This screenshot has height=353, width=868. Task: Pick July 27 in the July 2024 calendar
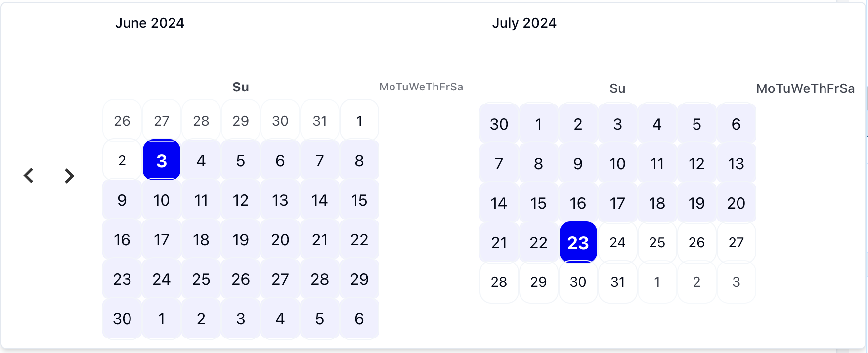(736, 242)
